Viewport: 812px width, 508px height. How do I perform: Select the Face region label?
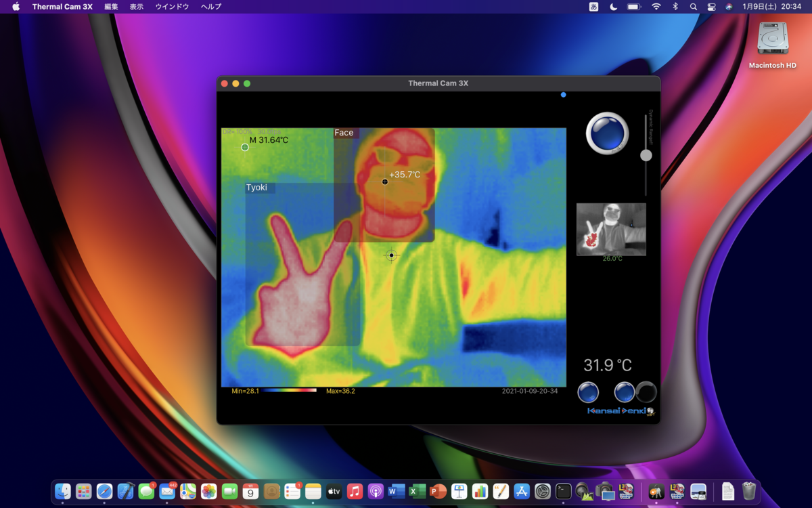[344, 133]
